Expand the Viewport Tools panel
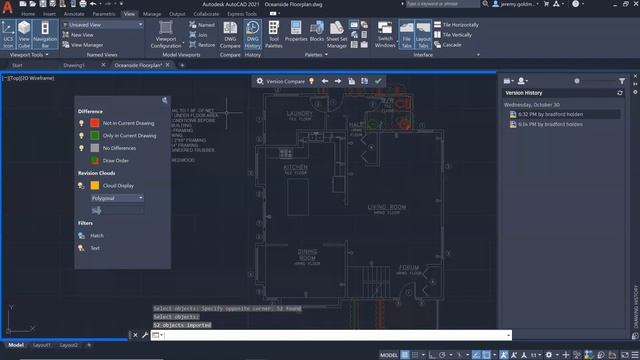 coord(29,55)
